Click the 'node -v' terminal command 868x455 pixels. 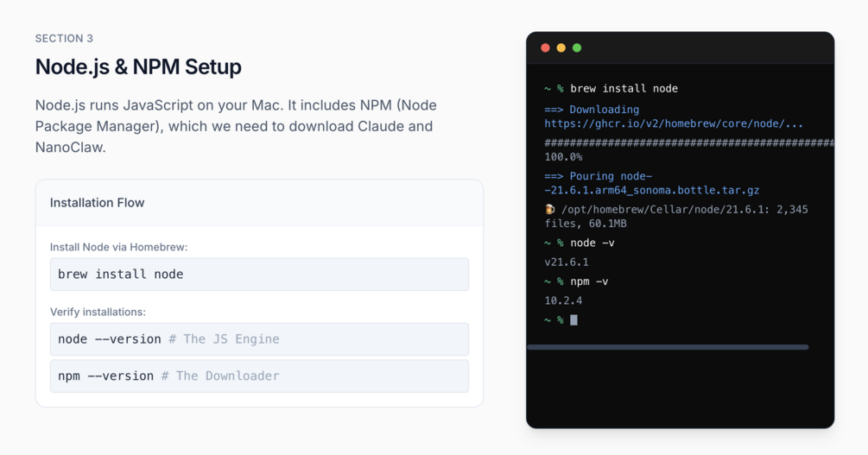click(x=592, y=243)
